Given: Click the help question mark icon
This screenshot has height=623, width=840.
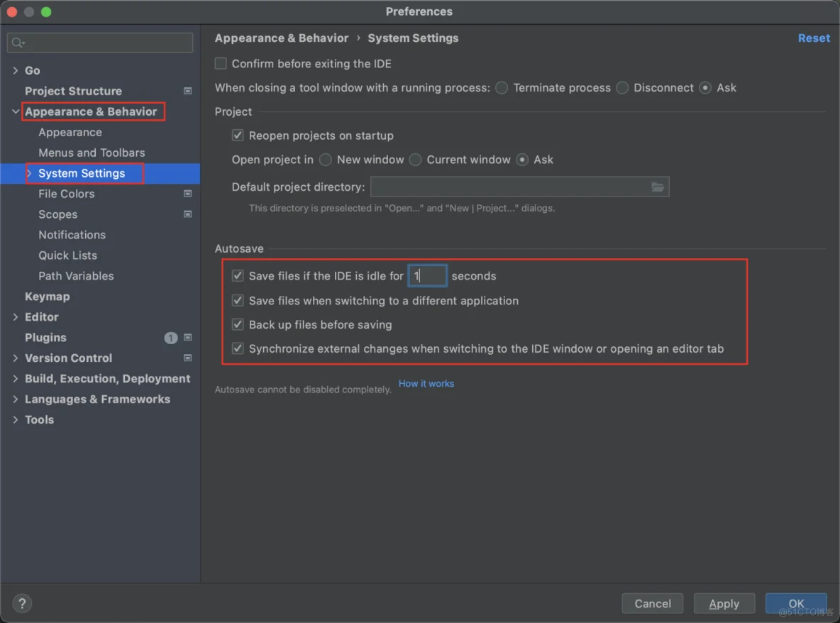Looking at the screenshot, I should pyautogui.click(x=22, y=604).
